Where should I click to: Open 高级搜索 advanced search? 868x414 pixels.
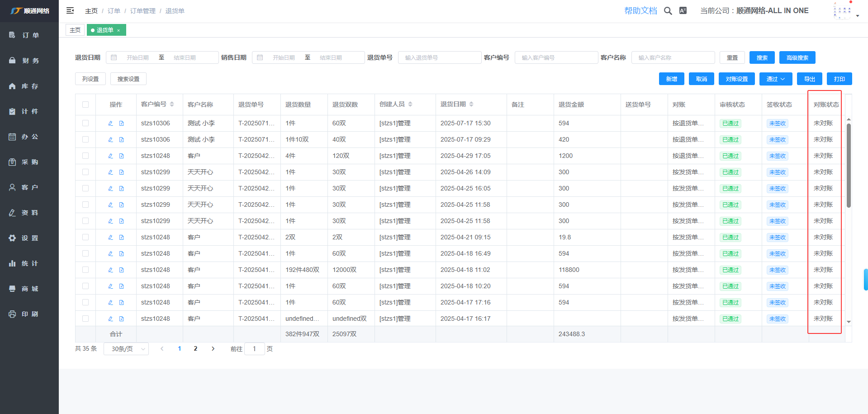797,57
